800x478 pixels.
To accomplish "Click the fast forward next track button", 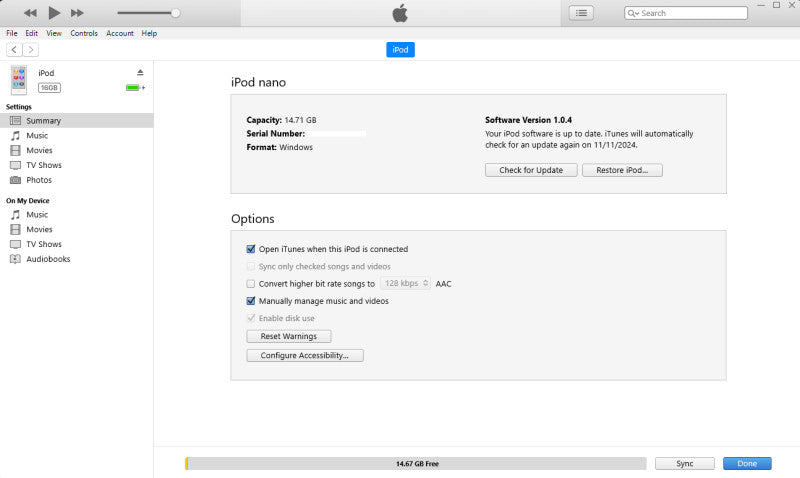I will pyautogui.click(x=77, y=13).
